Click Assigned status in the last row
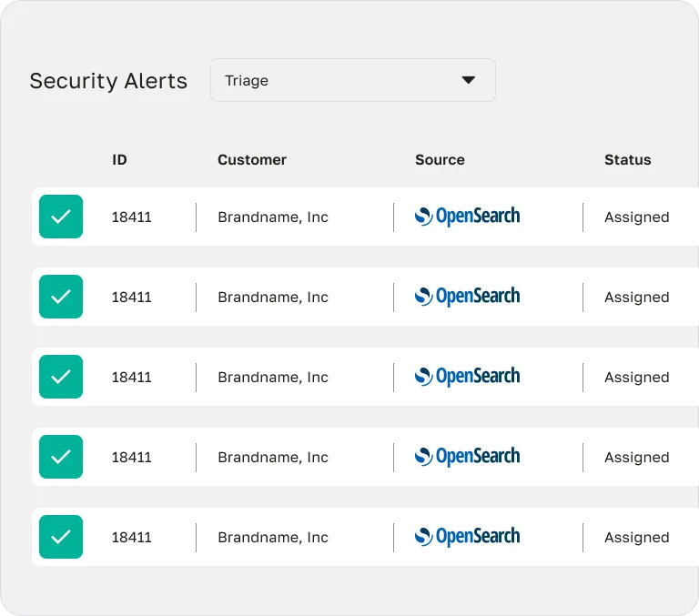The width and height of the screenshot is (699, 616). pyautogui.click(x=636, y=537)
